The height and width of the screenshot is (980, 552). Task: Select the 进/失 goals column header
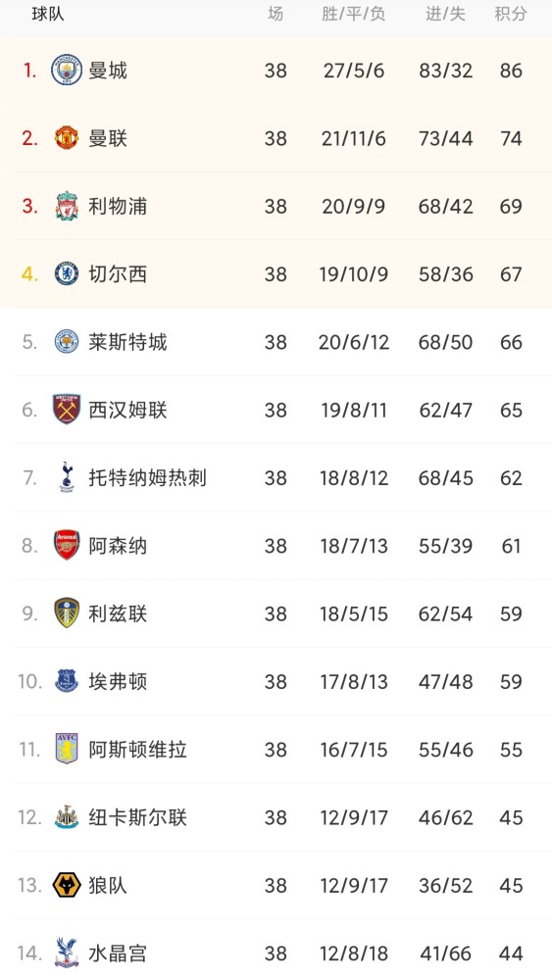(x=446, y=14)
